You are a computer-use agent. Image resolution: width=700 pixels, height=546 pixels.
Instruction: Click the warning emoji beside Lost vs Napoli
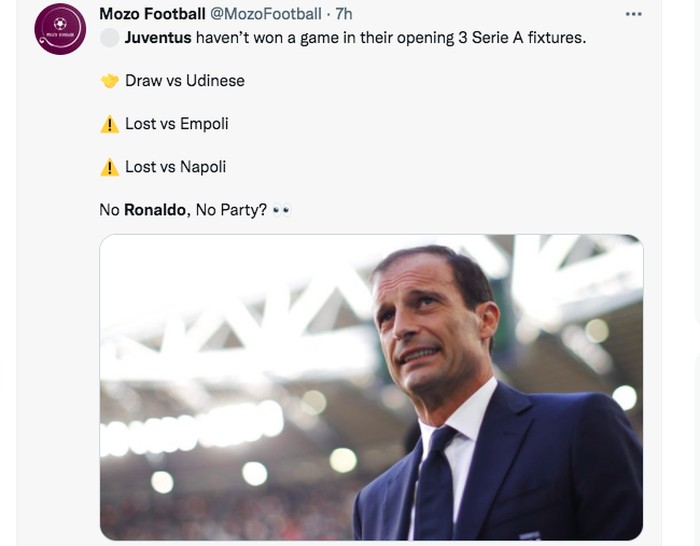[x=110, y=167]
